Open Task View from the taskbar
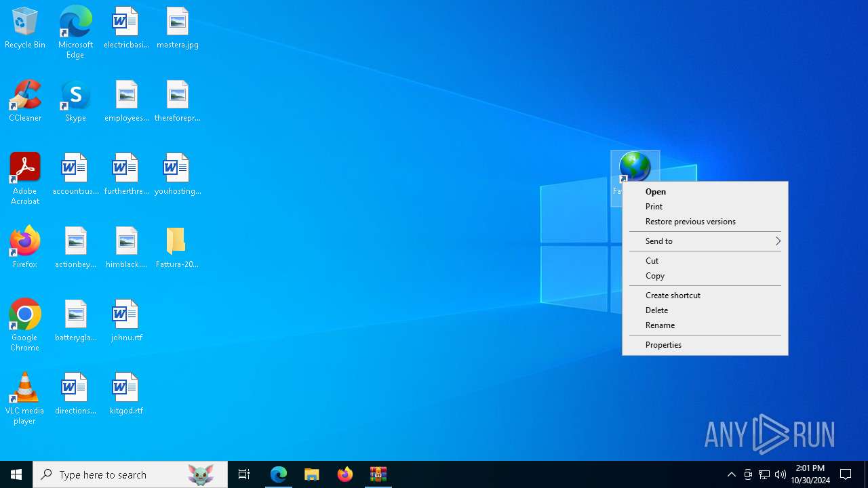The width and height of the screenshot is (868, 488). click(x=244, y=474)
